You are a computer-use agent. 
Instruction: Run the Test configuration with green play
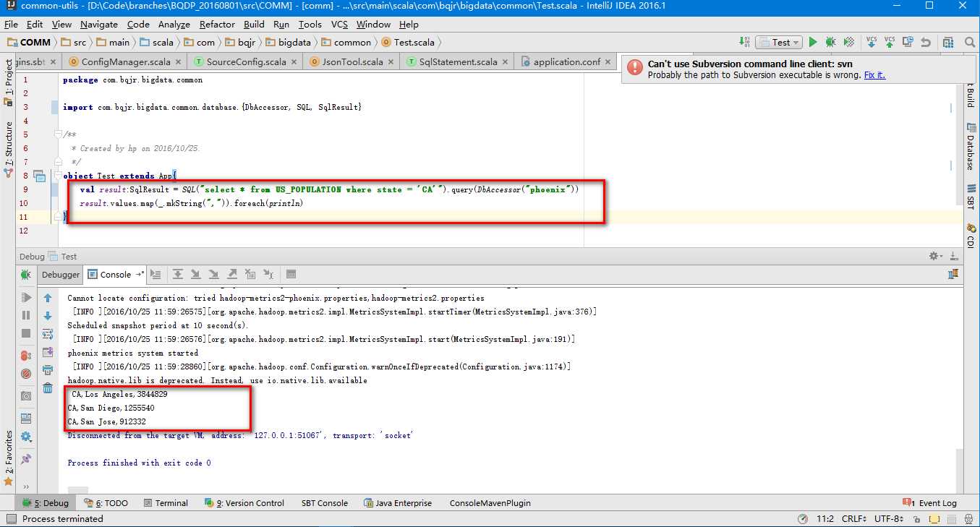point(813,43)
